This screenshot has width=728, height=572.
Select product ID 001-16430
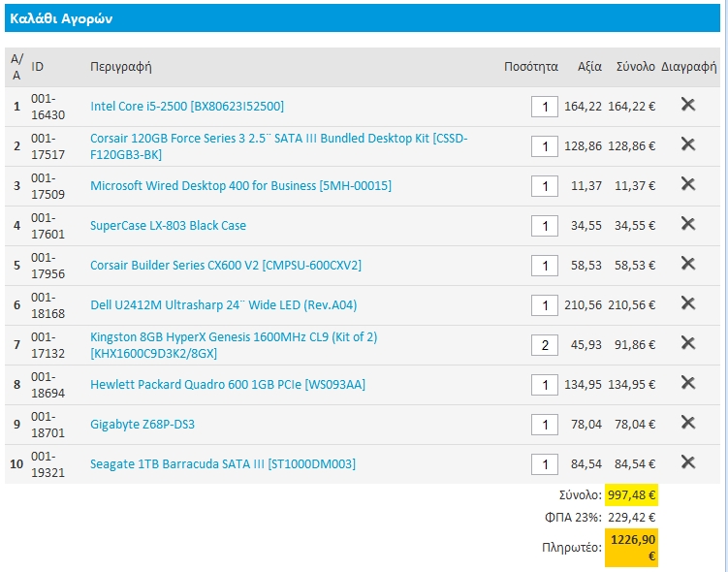47,107
